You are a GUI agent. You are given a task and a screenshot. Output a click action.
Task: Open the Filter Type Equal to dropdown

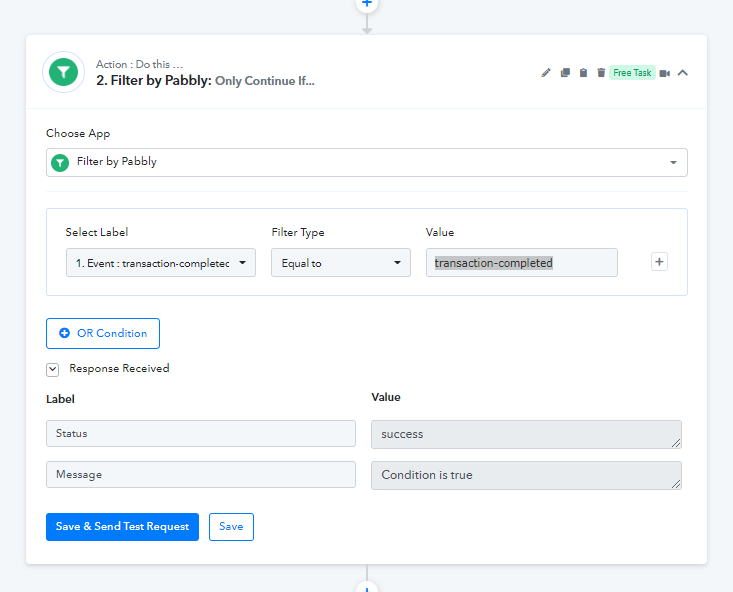click(341, 263)
